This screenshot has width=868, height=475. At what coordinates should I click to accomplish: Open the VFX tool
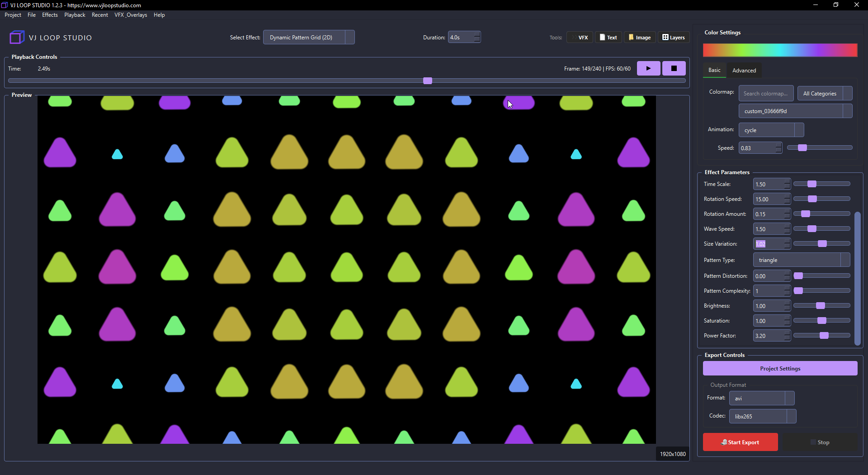pos(580,38)
